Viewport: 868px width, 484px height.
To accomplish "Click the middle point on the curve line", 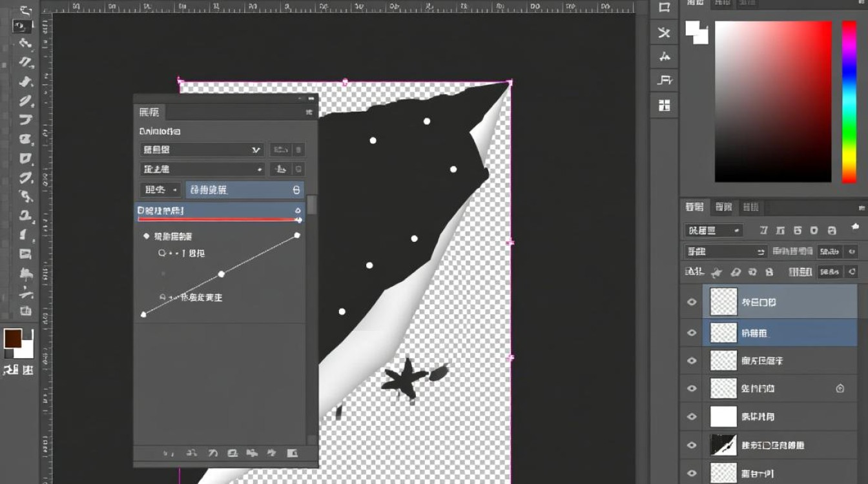I will pos(222,274).
